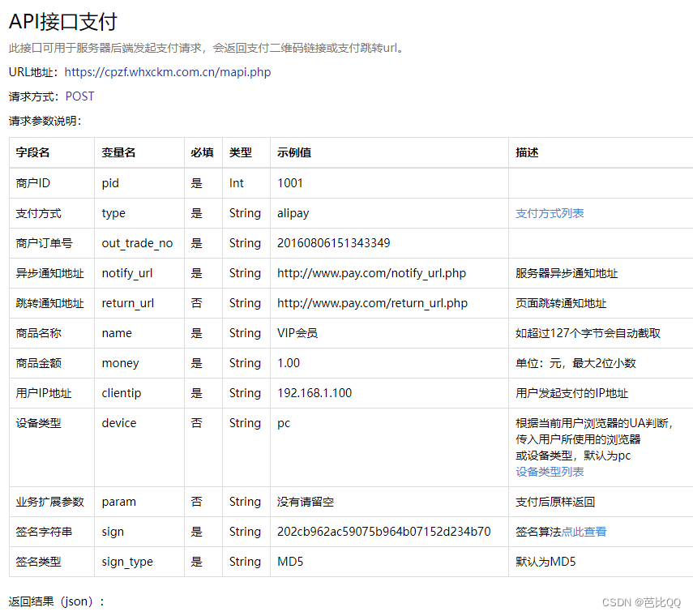
Task: Select the 示例值 column header
Action: point(294,152)
